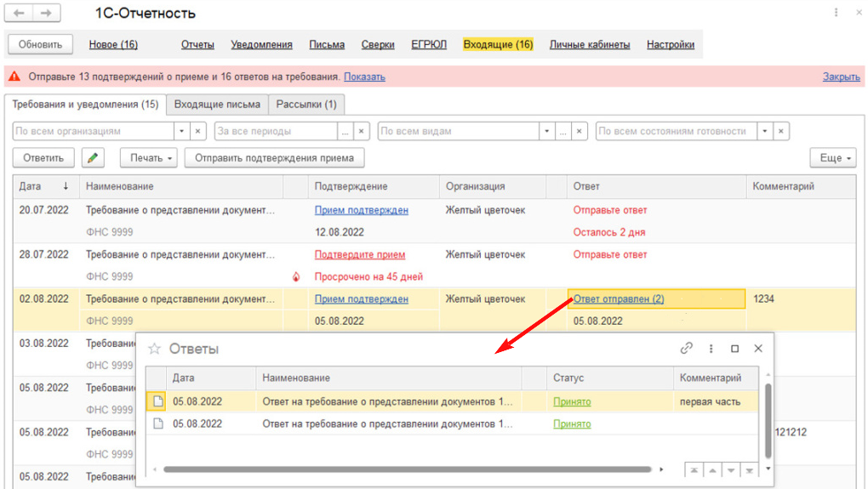The height and width of the screenshot is (489, 868).
Task: Close the Ответы window
Action: (x=758, y=348)
